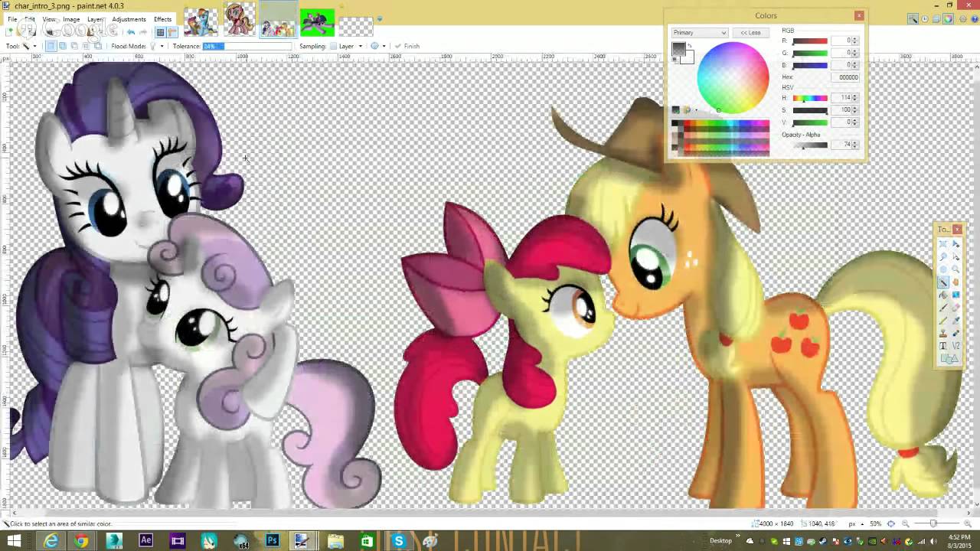This screenshot has width=980, height=551.
Task: Click the << Less button
Action: (x=750, y=33)
